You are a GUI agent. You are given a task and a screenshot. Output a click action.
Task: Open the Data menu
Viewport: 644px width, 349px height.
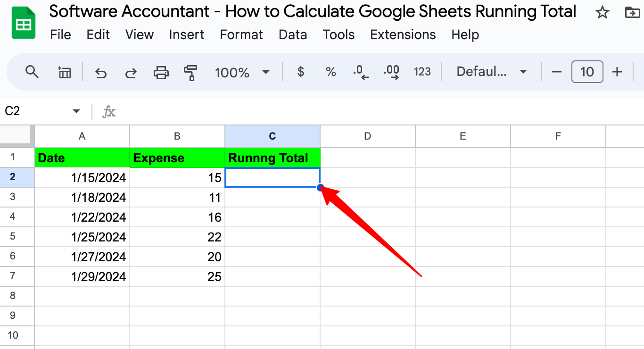tap(293, 34)
